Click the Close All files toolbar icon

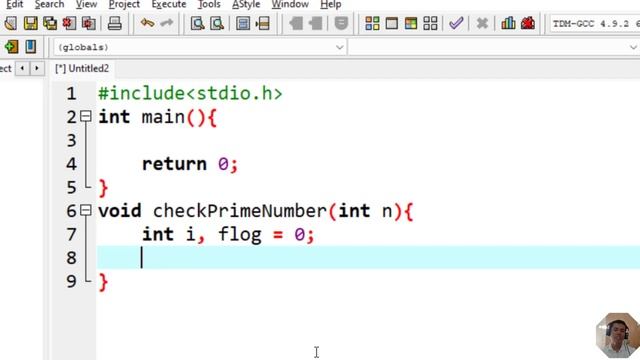(x=89, y=23)
